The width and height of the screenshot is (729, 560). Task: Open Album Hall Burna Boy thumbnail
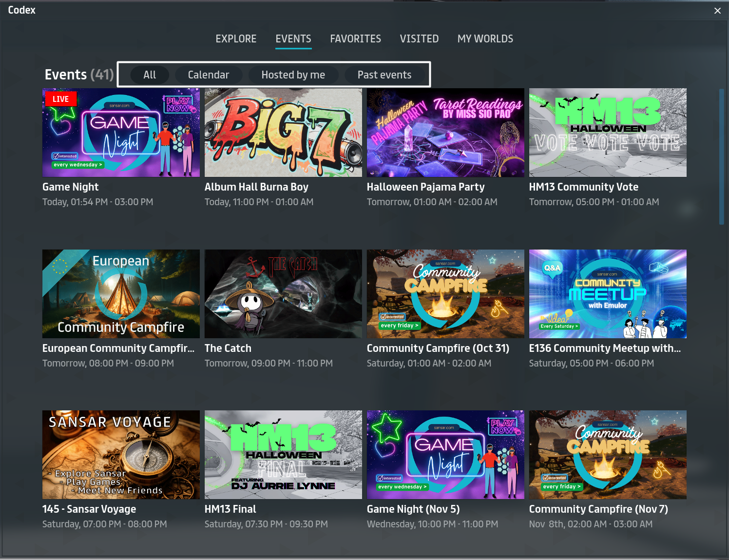click(x=283, y=133)
